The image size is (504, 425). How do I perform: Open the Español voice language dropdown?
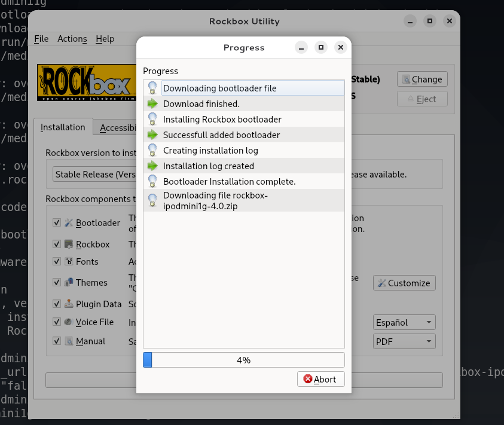[404, 323]
